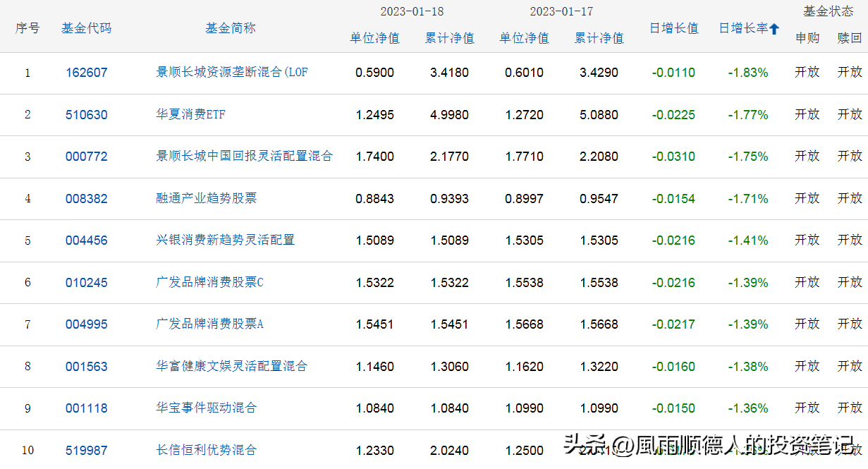Screen dimensions: 868x469
Task: Click the 2023-01-18 date header
Action: point(412,11)
